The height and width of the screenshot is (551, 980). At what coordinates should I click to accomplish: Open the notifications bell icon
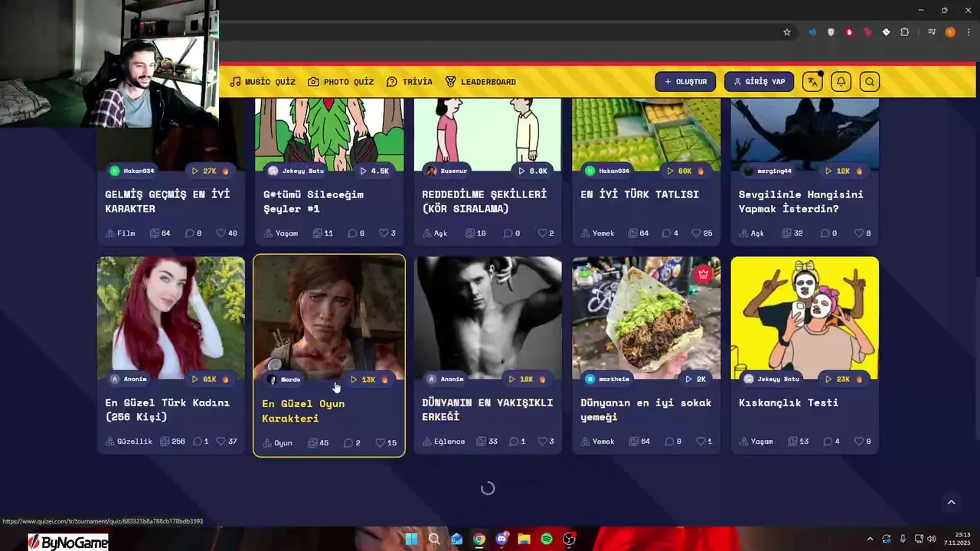pyautogui.click(x=841, y=82)
